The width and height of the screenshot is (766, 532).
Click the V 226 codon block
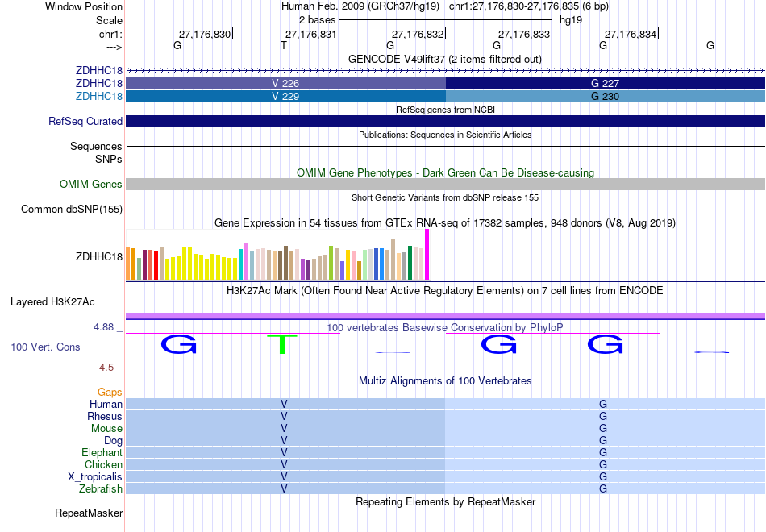[285, 84]
